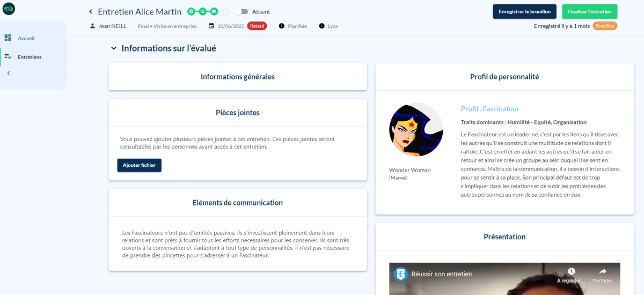Click the Accueil dashboard grid icon
The image size is (644, 295).
tap(8, 38)
